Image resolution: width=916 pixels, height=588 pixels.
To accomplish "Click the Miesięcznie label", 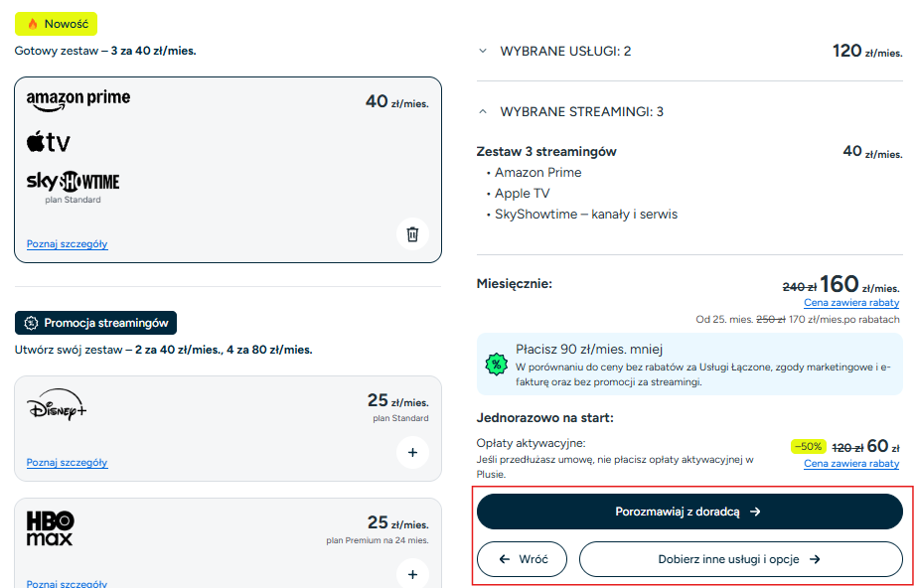I will [x=514, y=284].
